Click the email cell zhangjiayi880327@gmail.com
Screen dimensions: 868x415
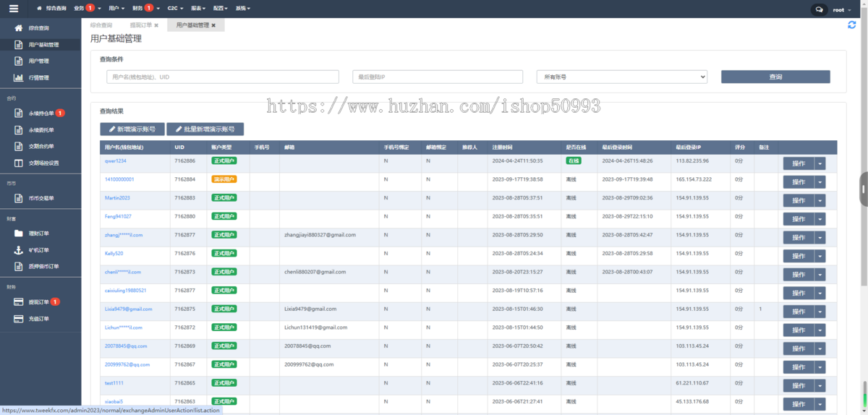(x=320, y=235)
